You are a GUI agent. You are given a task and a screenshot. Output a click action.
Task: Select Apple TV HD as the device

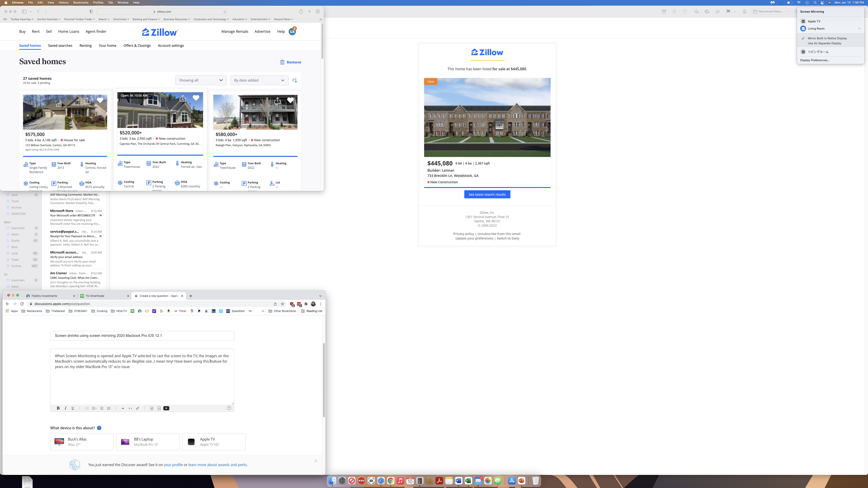point(214,442)
